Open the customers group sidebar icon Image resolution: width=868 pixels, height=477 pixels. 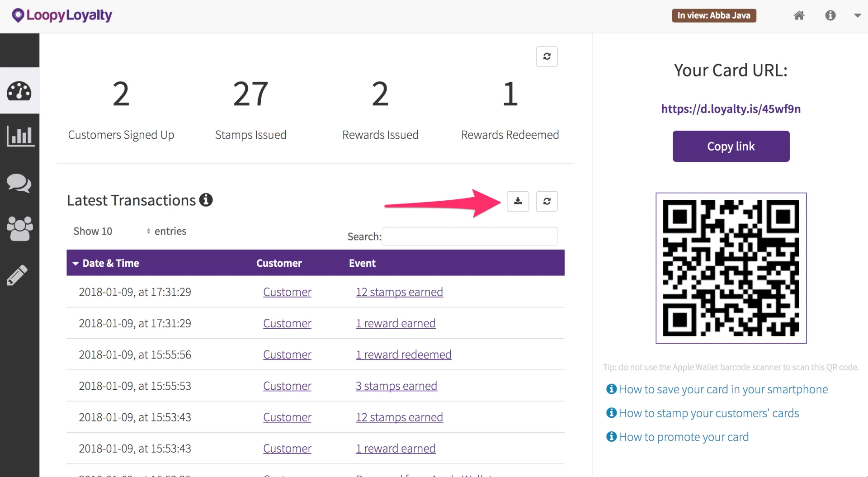(20, 228)
